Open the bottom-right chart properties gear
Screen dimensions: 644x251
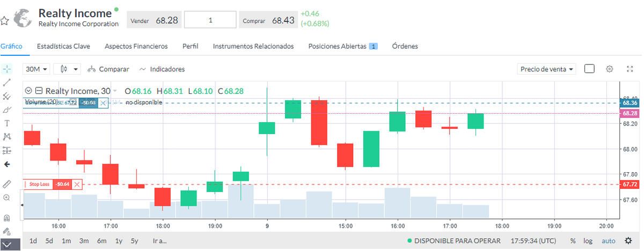click(628, 240)
